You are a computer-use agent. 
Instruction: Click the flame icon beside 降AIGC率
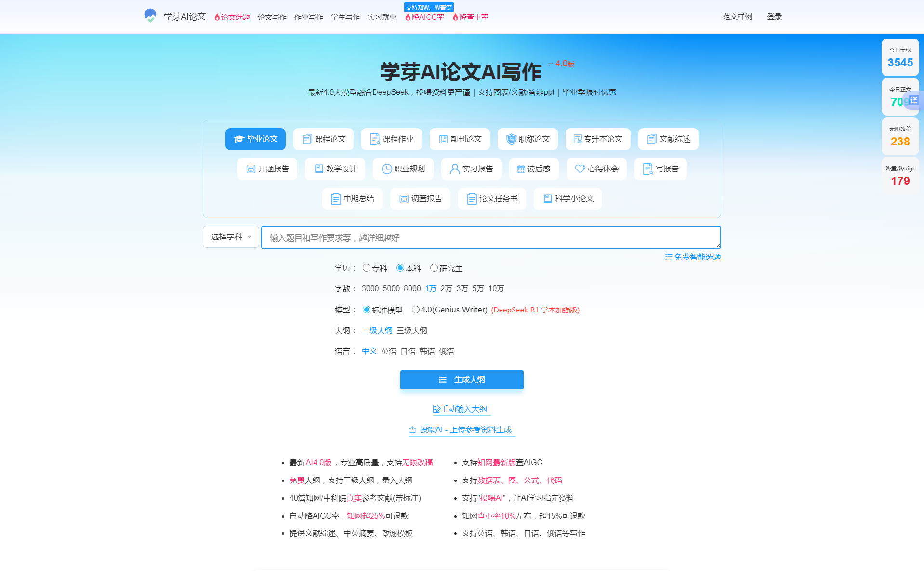tap(408, 16)
